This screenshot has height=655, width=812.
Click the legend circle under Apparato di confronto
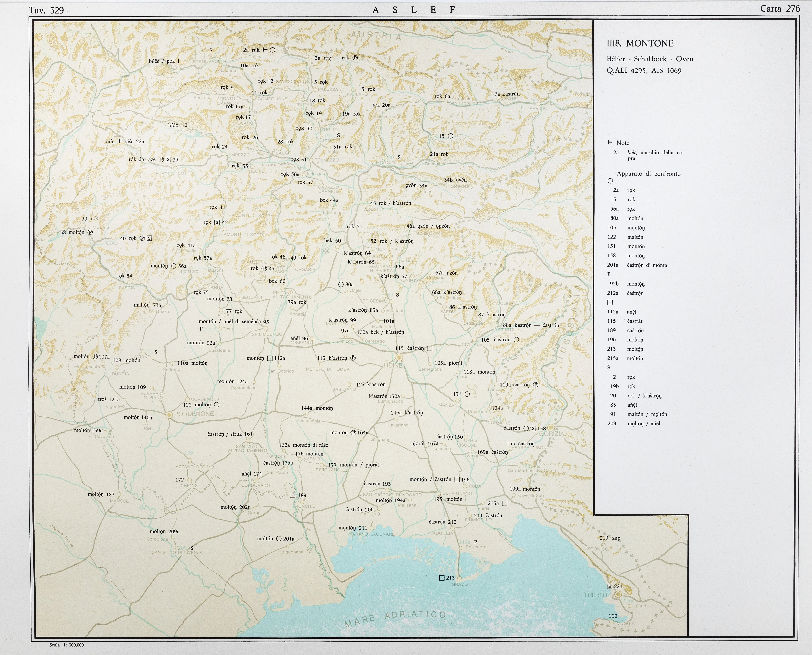click(610, 181)
